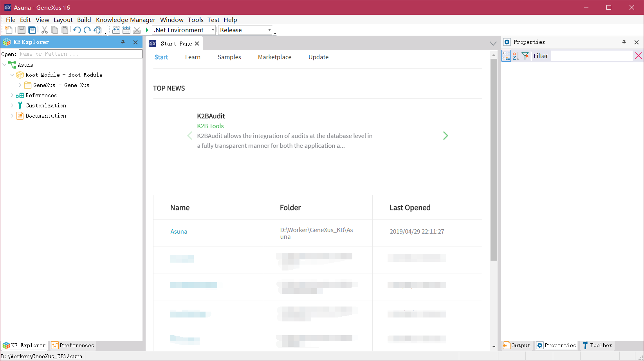Expand the GeneXus folder node
Image resolution: width=644 pixels, height=361 pixels.
20,85
